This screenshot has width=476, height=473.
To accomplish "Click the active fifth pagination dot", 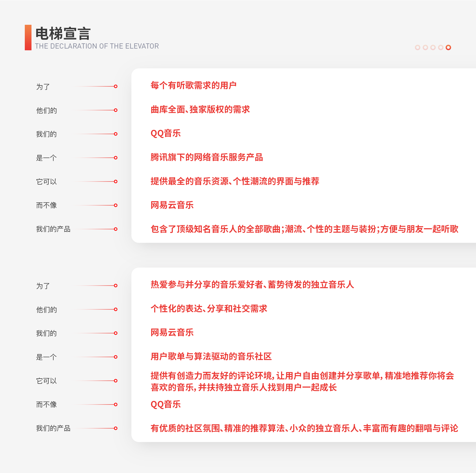I will tap(448, 47).
